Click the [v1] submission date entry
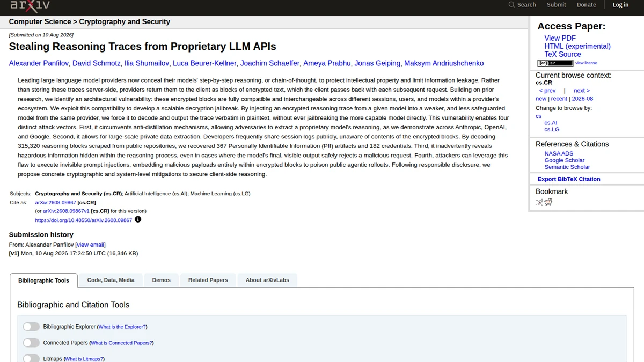The width and height of the screenshot is (644, 362). pos(74,253)
